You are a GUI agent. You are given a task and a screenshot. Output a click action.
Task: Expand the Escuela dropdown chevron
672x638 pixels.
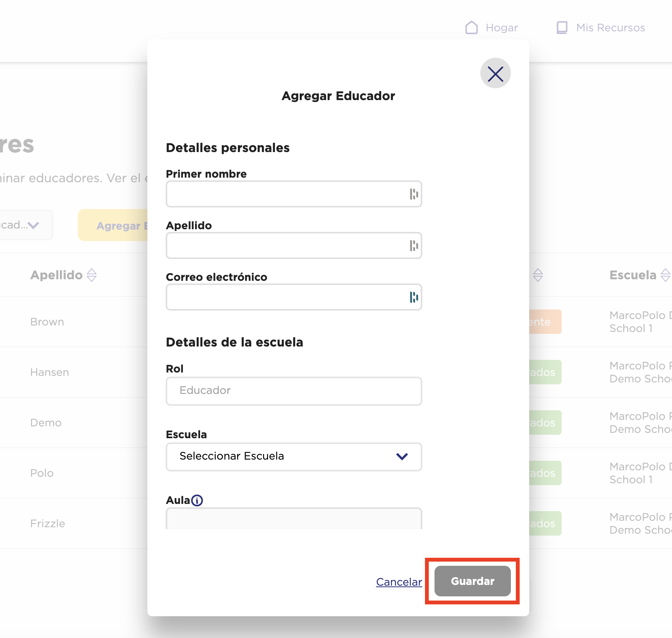[x=402, y=457]
